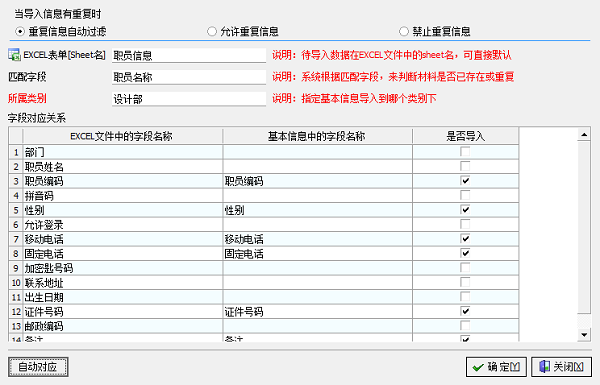Select the 部门 Excel field cell

pyautogui.click(x=122, y=152)
